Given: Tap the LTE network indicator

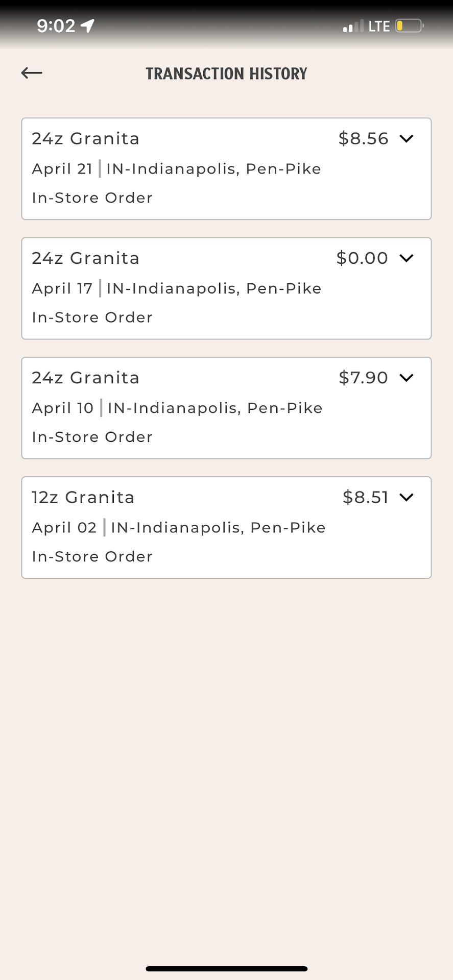Looking at the screenshot, I should 379,26.
